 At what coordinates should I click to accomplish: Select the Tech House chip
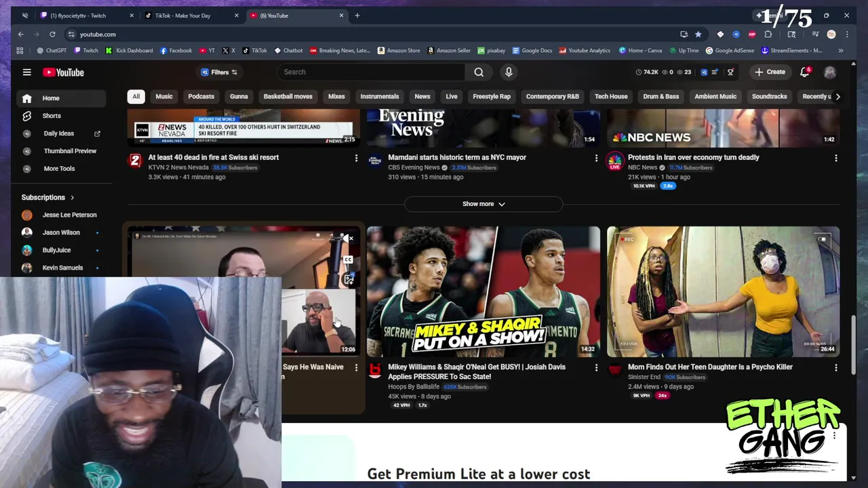pos(611,96)
